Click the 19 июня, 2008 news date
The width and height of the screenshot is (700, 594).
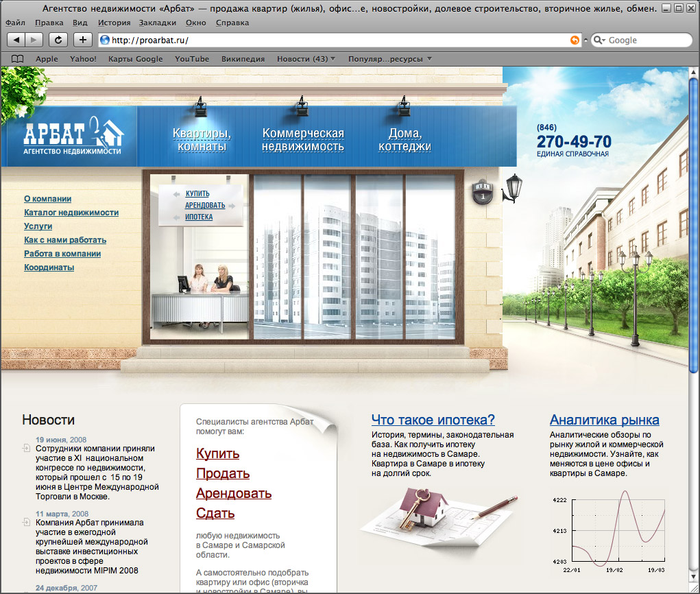coord(61,440)
